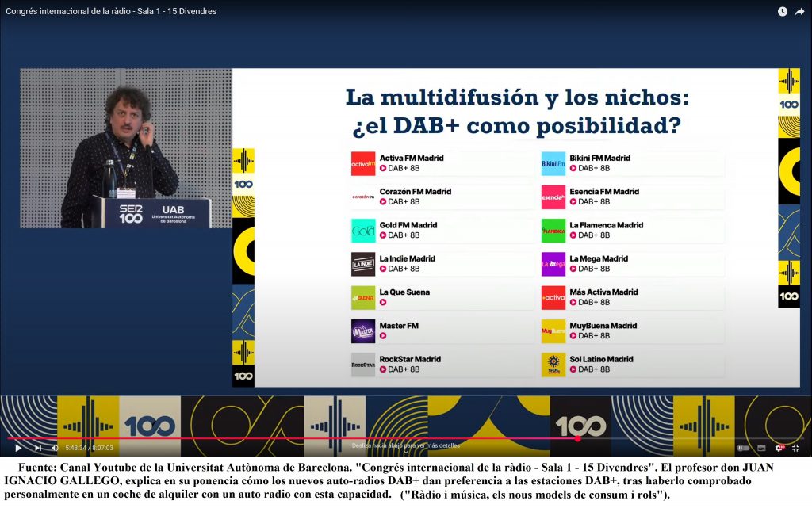Click the red playhead on the progress bar

(577, 438)
